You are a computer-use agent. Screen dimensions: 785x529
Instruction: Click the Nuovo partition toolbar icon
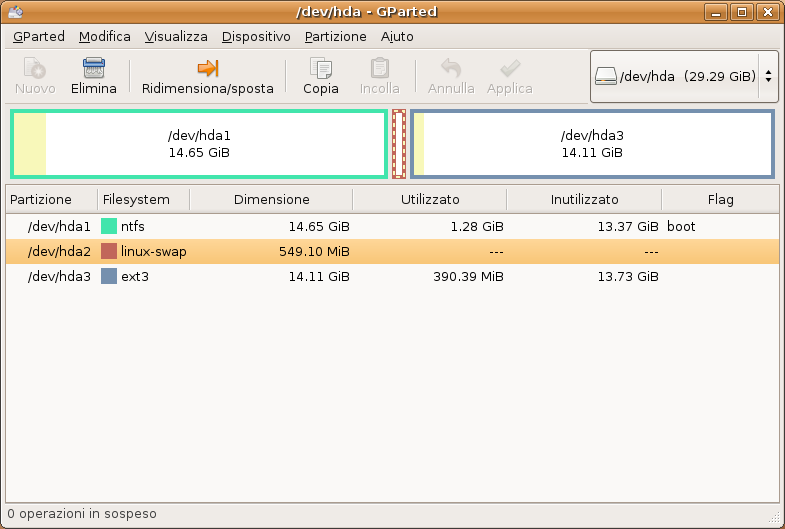pos(35,69)
